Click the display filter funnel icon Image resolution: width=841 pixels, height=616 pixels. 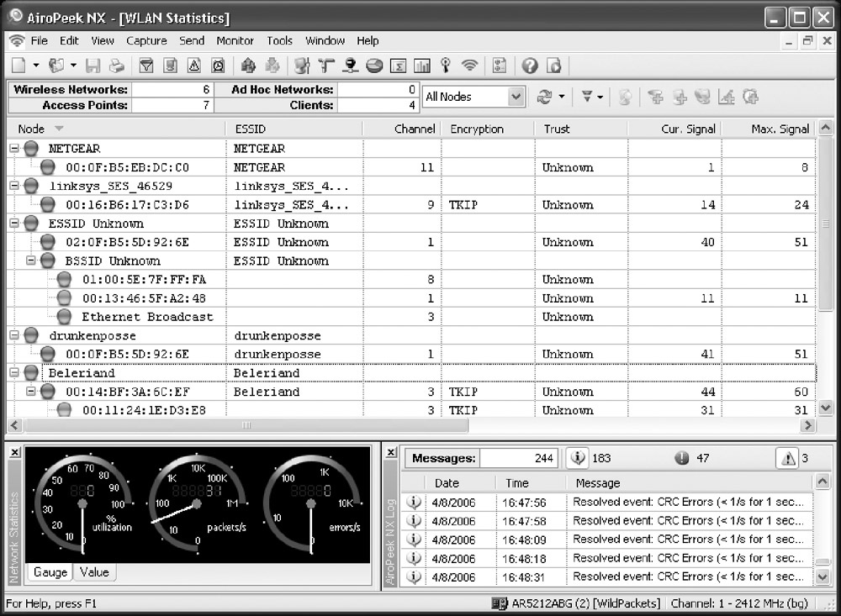coord(587,97)
